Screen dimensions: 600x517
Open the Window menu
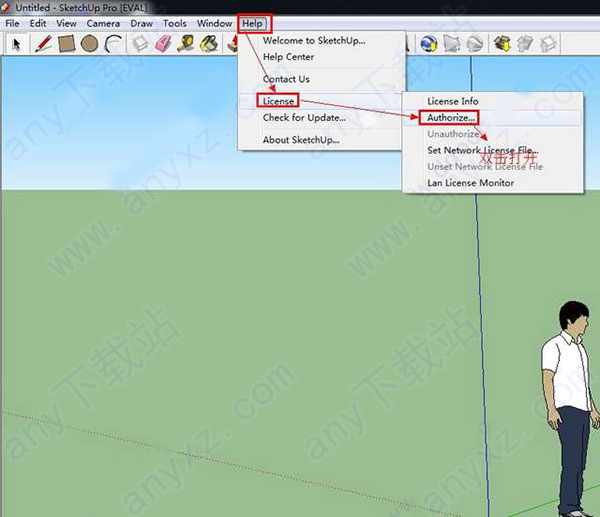214,23
